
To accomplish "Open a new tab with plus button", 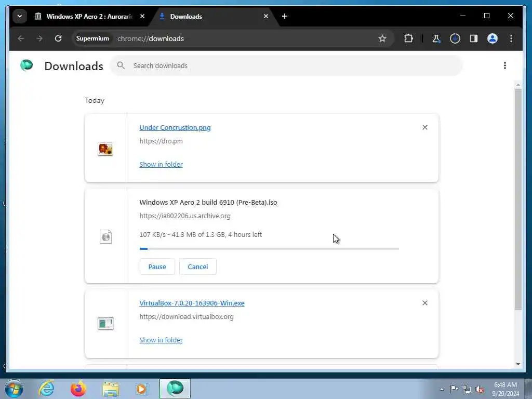I will click(285, 16).
